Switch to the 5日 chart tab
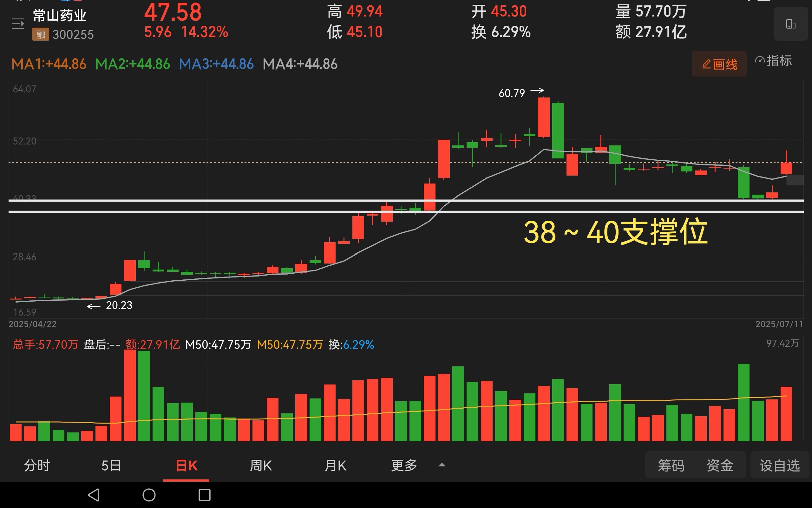812x508 pixels. tap(111, 466)
